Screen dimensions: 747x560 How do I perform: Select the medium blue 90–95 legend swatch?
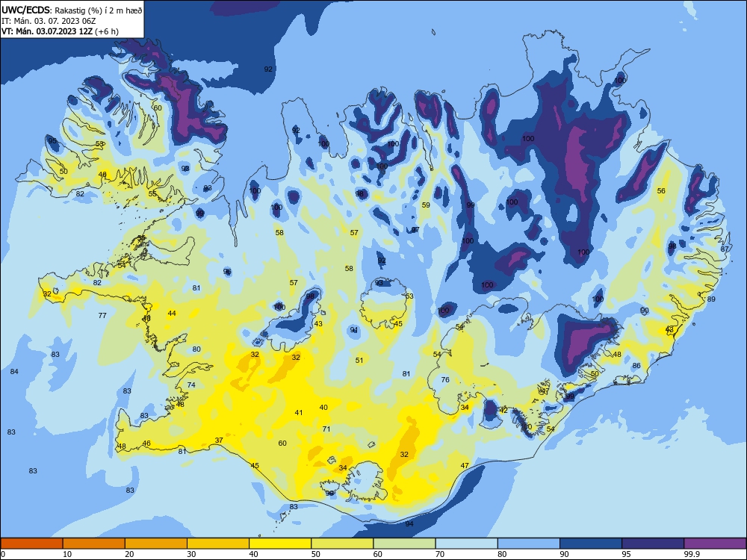(x=591, y=544)
